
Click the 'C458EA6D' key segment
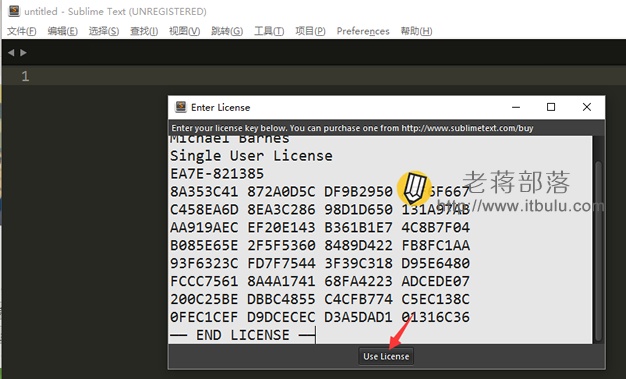click(x=204, y=210)
